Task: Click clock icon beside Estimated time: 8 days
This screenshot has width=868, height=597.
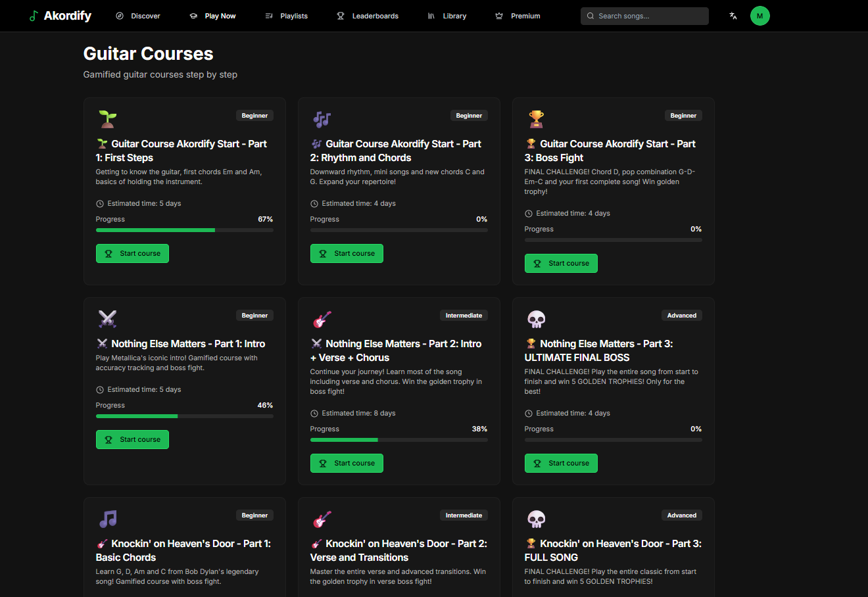Action: point(314,414)
